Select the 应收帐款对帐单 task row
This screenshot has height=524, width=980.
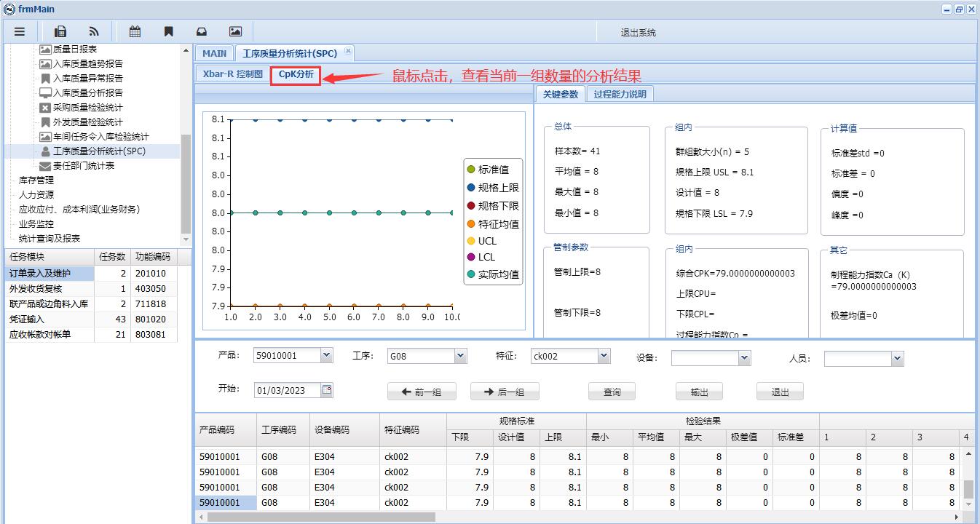(91, 335)
